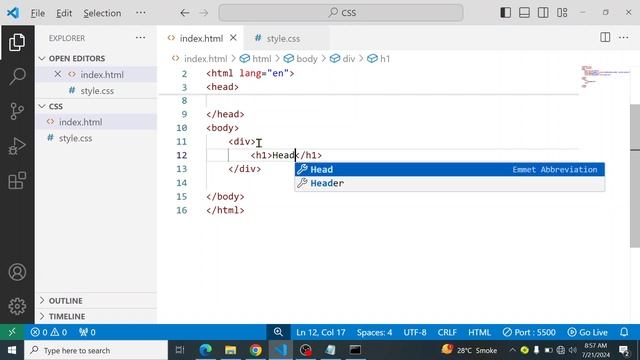This screenshot has width=640, height=360.
Task: Toggle secondary side bar layout icon
Action: coord(543,13)
